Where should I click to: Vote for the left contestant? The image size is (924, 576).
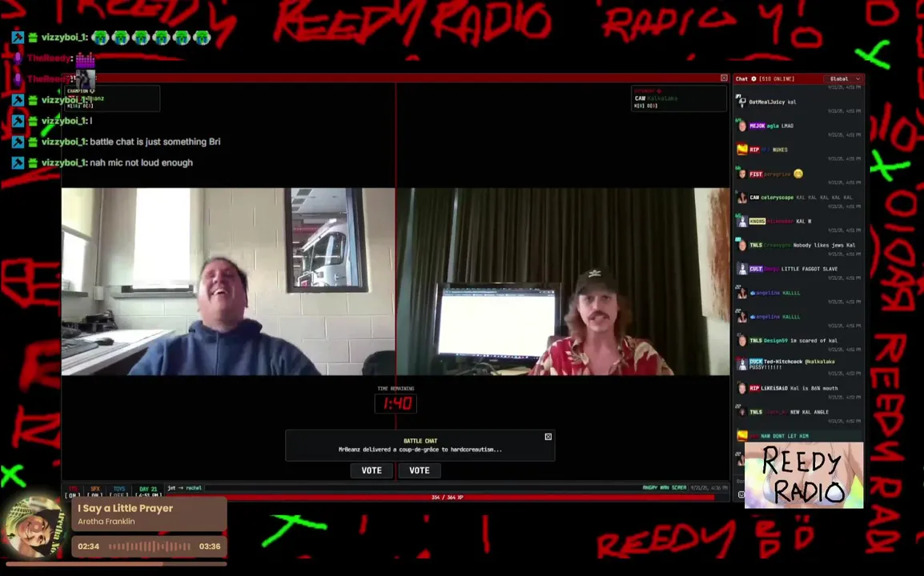tap(372, 470)
